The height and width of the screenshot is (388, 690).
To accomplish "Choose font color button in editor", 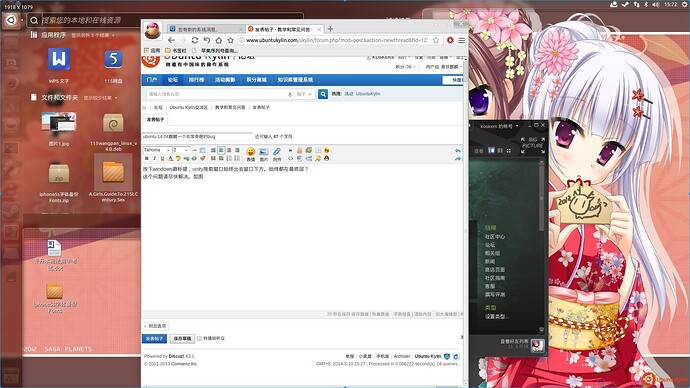I will (x=170, y=158).
